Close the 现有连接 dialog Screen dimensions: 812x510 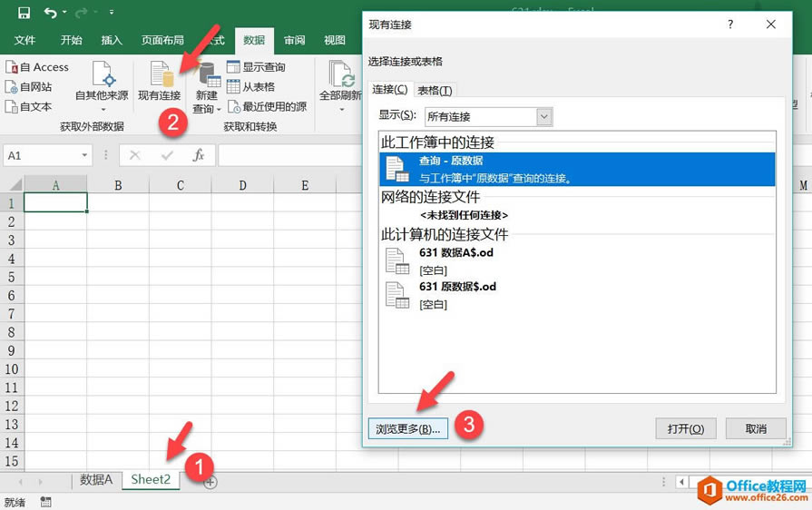pyautogui.click(x=771, y=25)
